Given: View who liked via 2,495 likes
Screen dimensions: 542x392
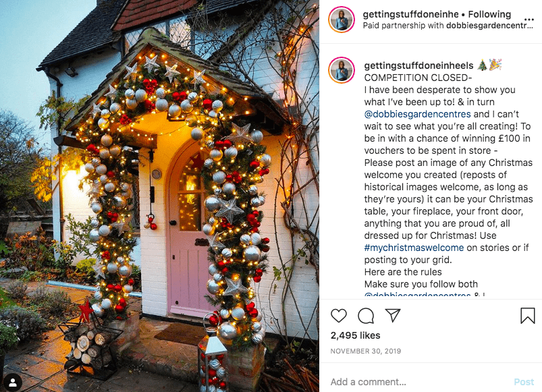Looking at the screenshot, I should click(x=355, y=335).
